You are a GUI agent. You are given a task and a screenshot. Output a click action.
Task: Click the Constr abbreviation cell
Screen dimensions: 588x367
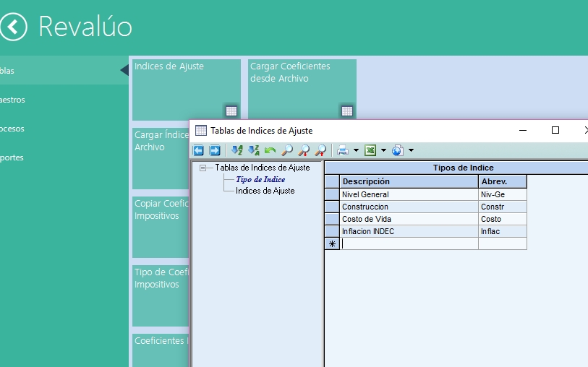[x=503, y=207]
